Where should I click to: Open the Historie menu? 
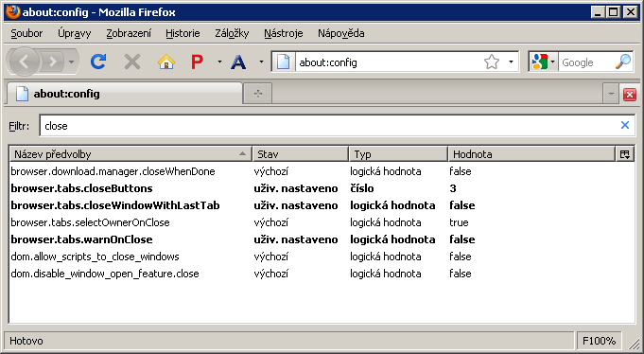pyautogui.click(x=183, y=33)
